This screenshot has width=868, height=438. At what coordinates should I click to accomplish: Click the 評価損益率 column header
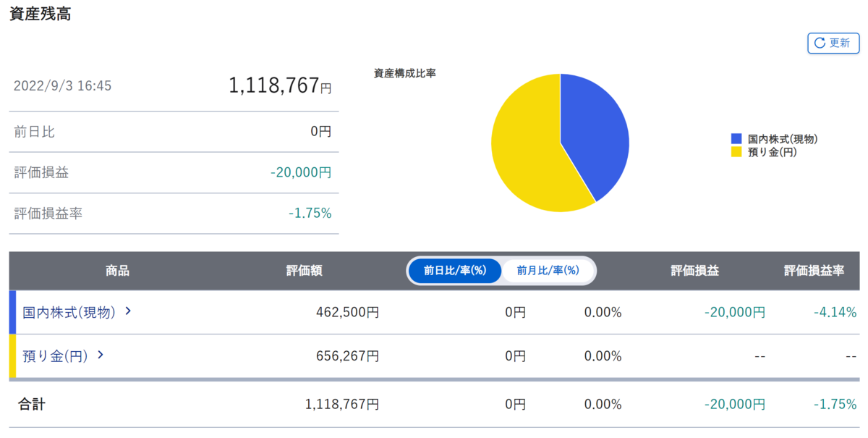(812, 271)
